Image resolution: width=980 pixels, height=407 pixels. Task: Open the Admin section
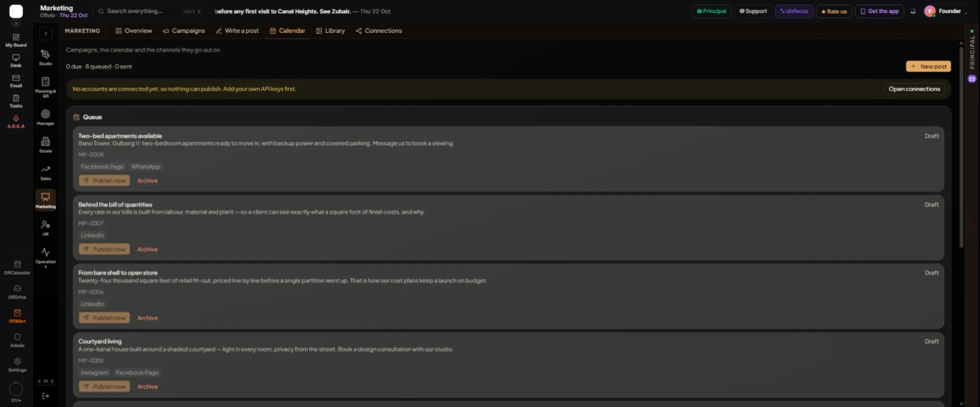click(x=17, y=340)
